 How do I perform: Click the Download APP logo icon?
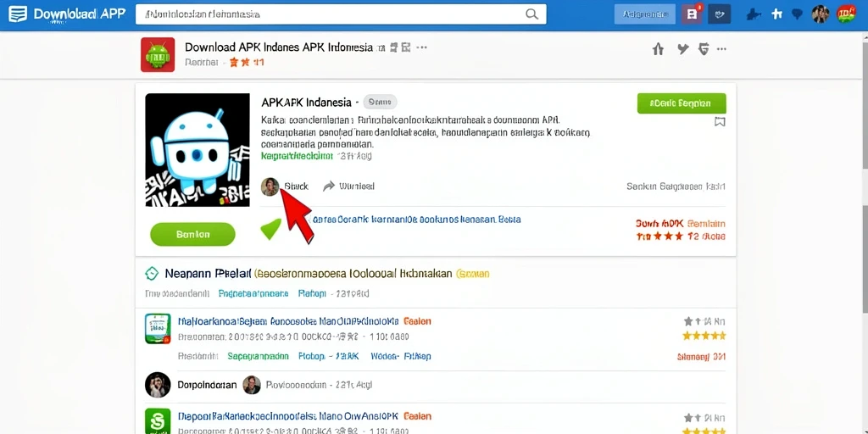pos(18,14)
